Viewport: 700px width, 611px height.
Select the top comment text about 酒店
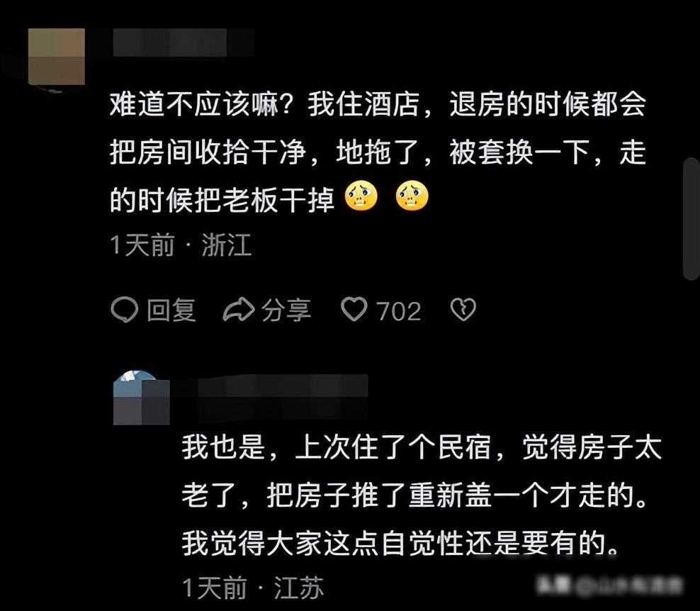pos(378,152)
